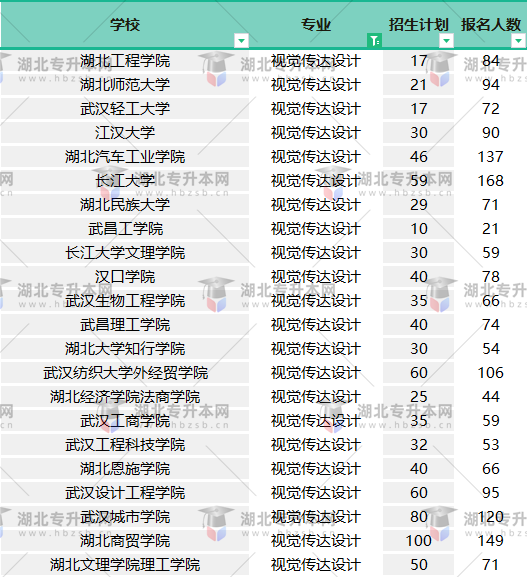Select enrollment plan 50 for 湖北文理学院理工学院
The image size is (527, 577).
coord(418,565)
